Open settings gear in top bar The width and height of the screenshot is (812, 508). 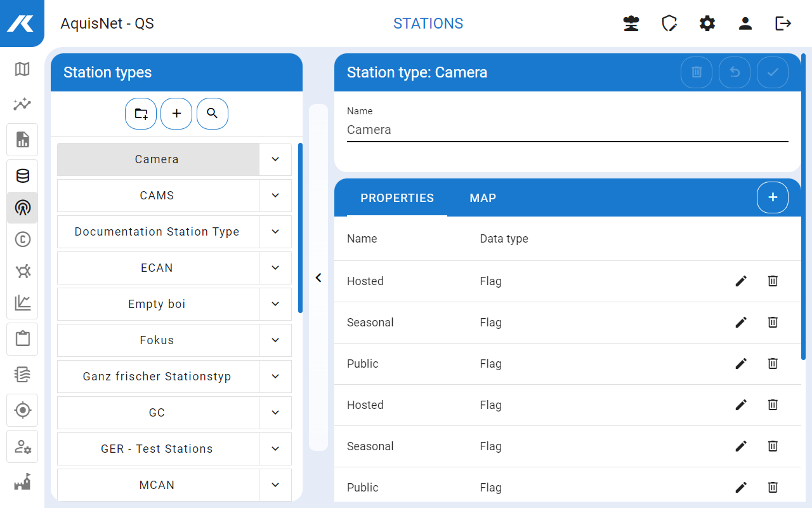(x=707, y=23)
